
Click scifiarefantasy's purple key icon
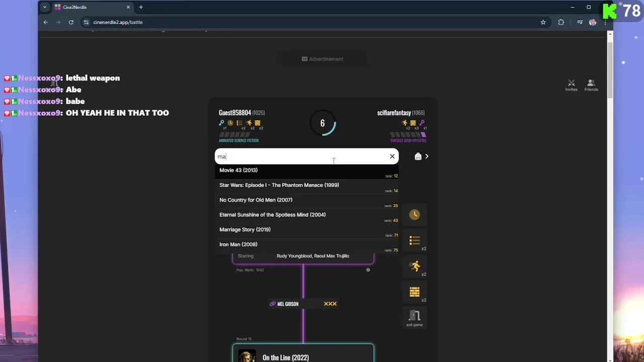422,123
